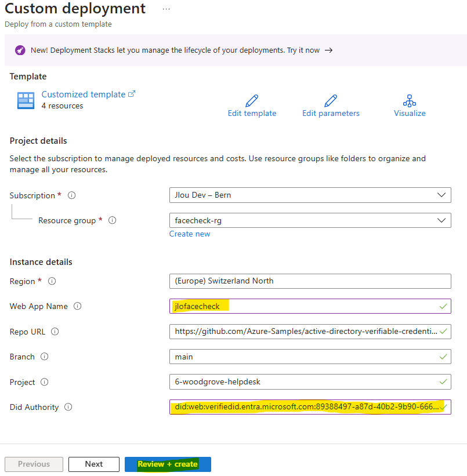467x476 pixels.
Task: Show info tooltip for Subscription
Action: tap(72, 195)
